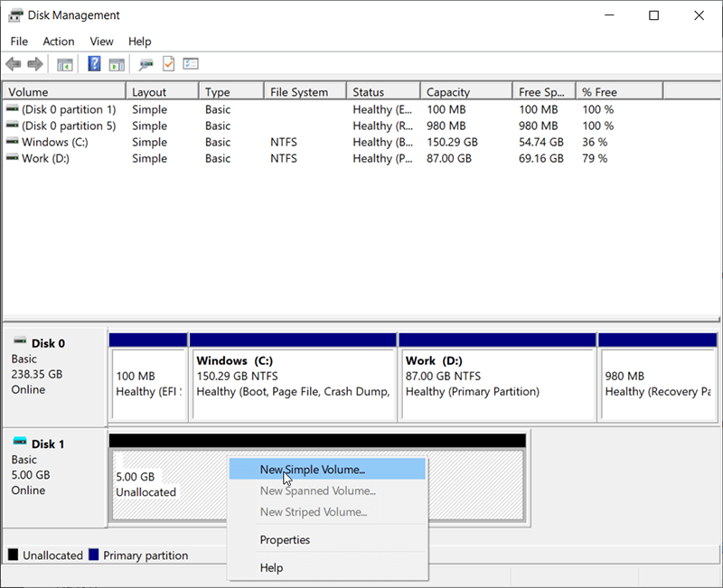Click the Back navigation arrow in the toolbar
Image resolution: width=723 pixels, height=588 pixels.
click(x=13, y=63)
